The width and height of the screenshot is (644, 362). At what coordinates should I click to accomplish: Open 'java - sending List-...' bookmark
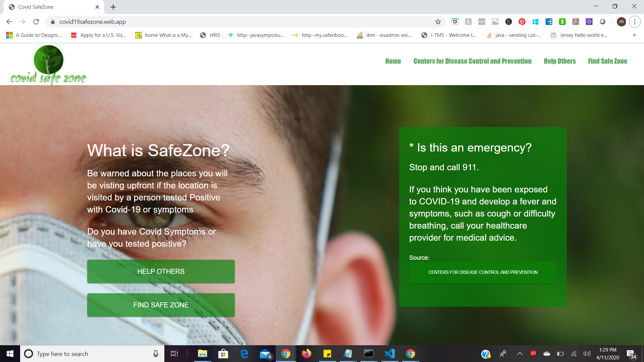514,35
